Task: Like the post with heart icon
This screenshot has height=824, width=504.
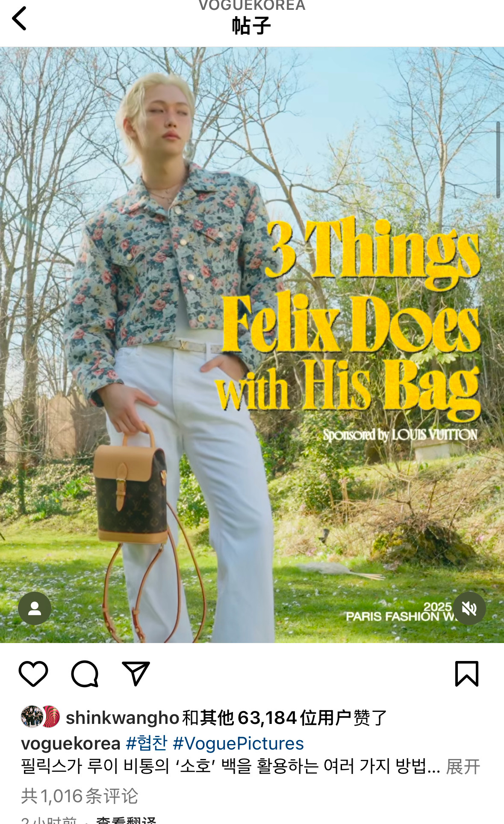Action: coord(33,674)
